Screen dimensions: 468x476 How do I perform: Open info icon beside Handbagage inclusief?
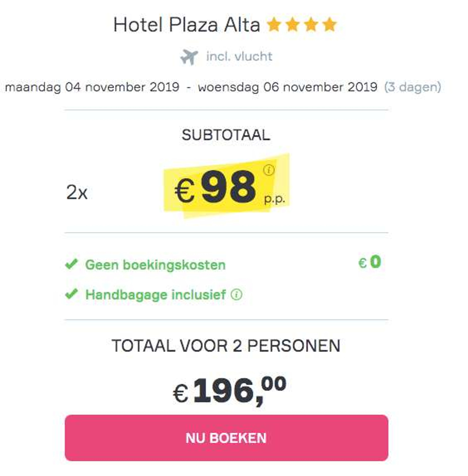coord(236,294)
